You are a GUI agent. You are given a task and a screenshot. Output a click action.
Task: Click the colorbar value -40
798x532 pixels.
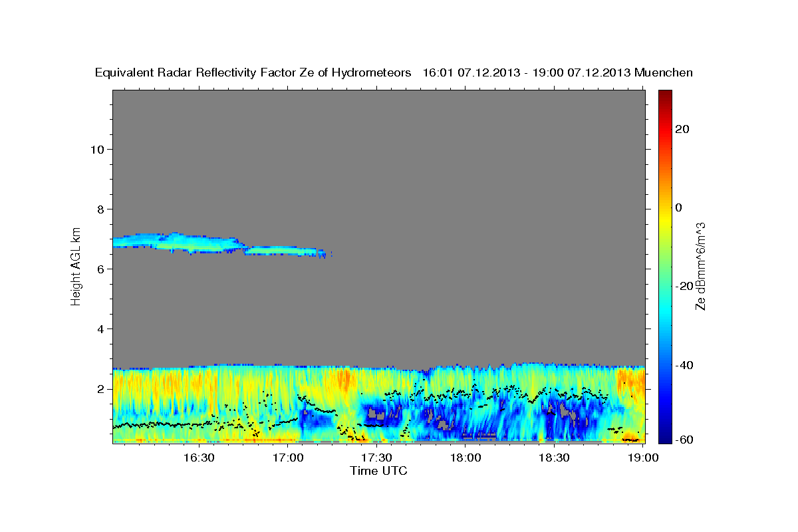click(x=684, y=365)
